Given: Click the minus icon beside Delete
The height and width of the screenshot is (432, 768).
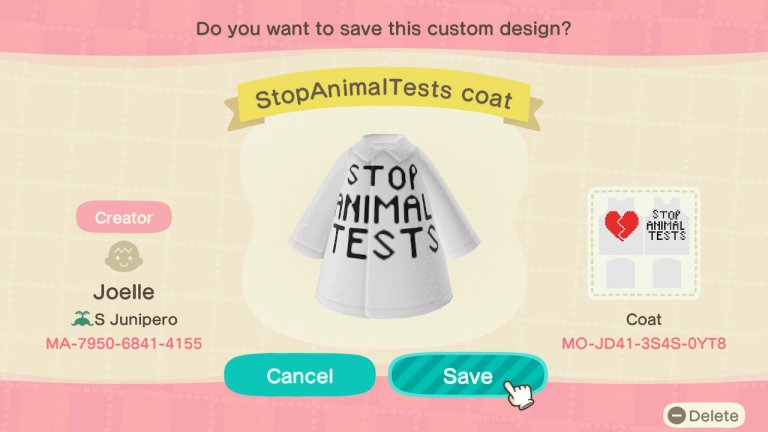Looking at the screenshot, I should [677, 416].
